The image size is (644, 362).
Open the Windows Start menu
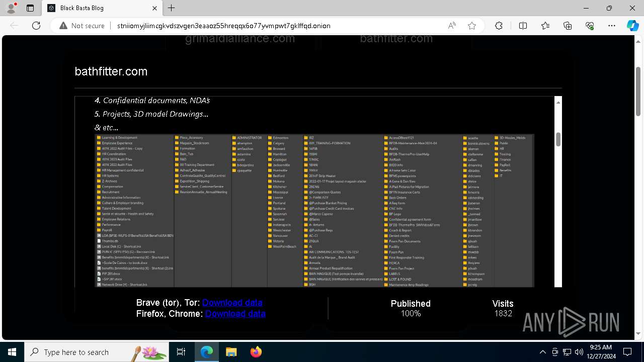tap(12, 352)
